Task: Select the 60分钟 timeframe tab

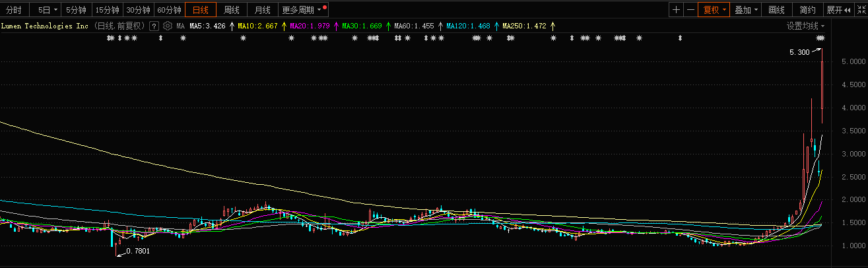Action: coord(169,10)
